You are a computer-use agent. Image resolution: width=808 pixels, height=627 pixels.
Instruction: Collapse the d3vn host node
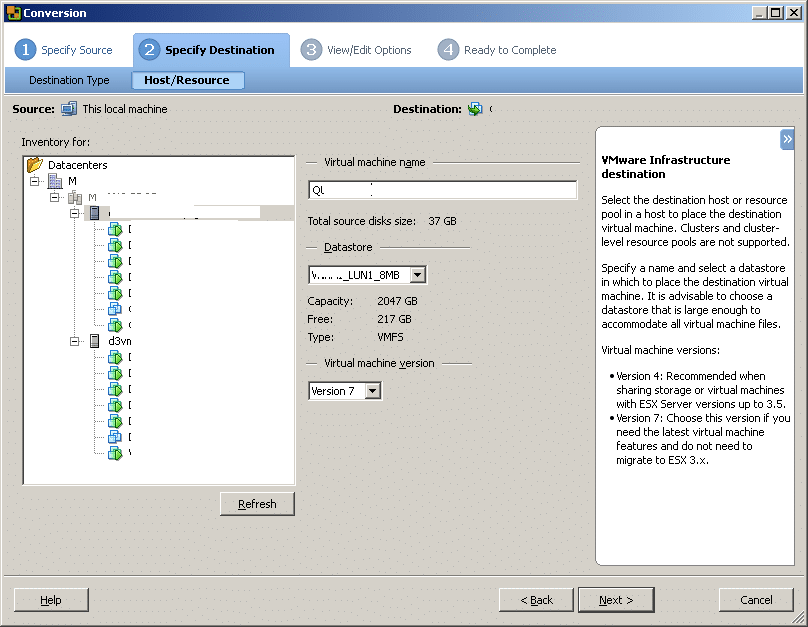click(x=75, y=341)
